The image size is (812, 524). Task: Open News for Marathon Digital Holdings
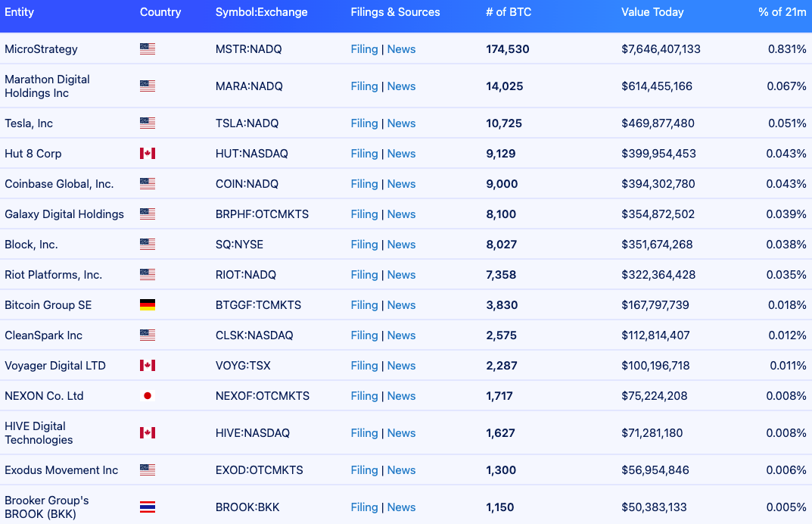tap(401, 86)
